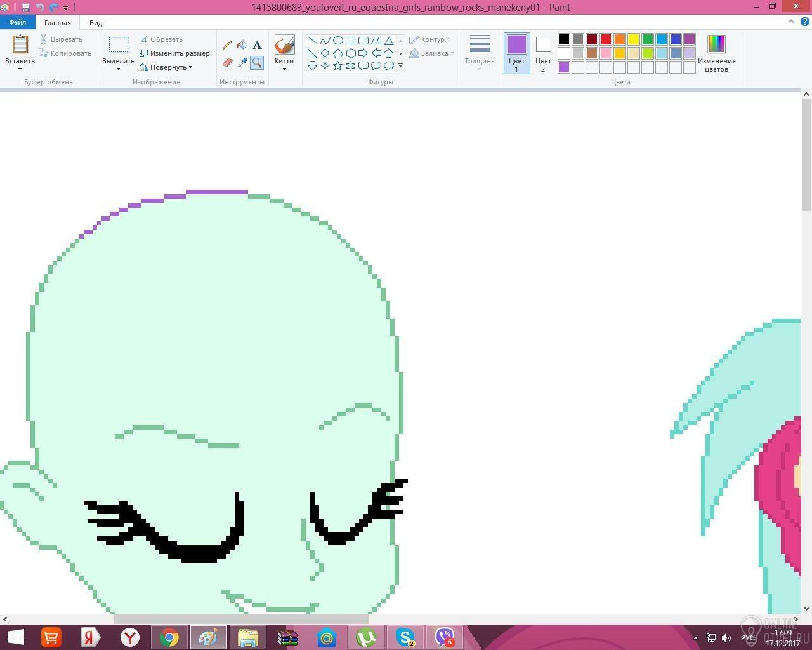Choose the Right triangle shape

[312, 53]
